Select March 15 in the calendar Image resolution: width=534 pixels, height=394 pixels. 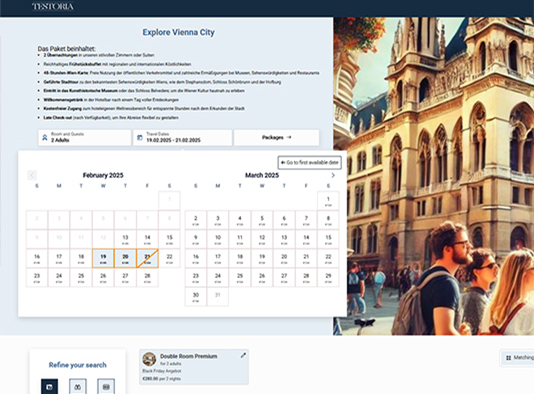coord(328,239)
